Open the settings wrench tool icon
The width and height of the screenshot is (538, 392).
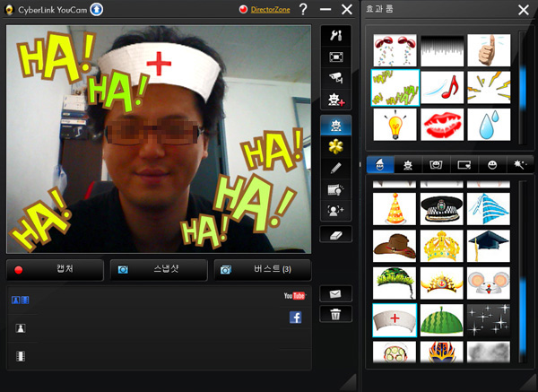(x=335, y=35)
